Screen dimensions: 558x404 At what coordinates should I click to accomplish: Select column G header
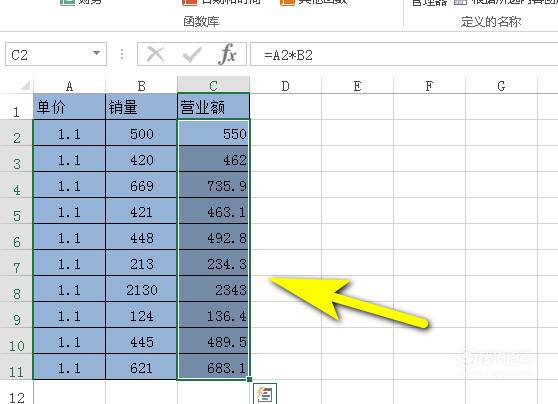[501, 85]
